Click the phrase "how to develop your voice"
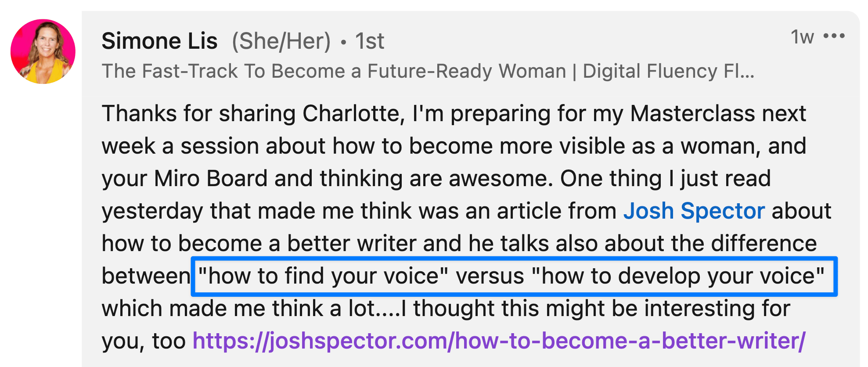 678,276
